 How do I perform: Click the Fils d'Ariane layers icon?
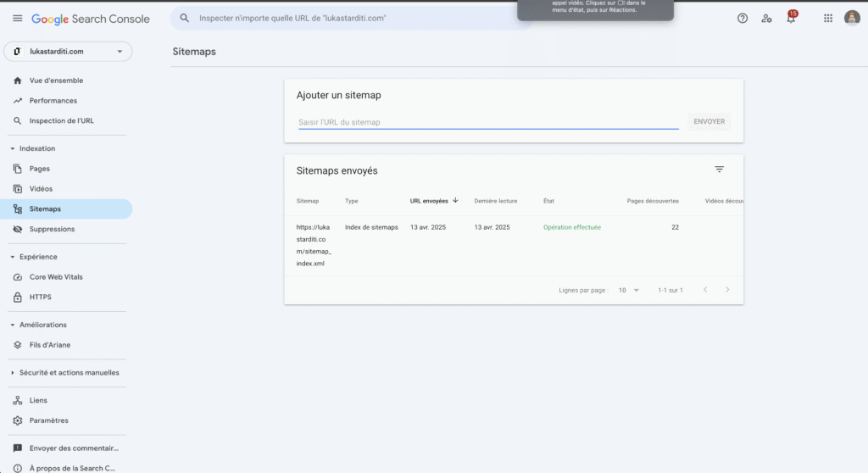click(18, 344)
